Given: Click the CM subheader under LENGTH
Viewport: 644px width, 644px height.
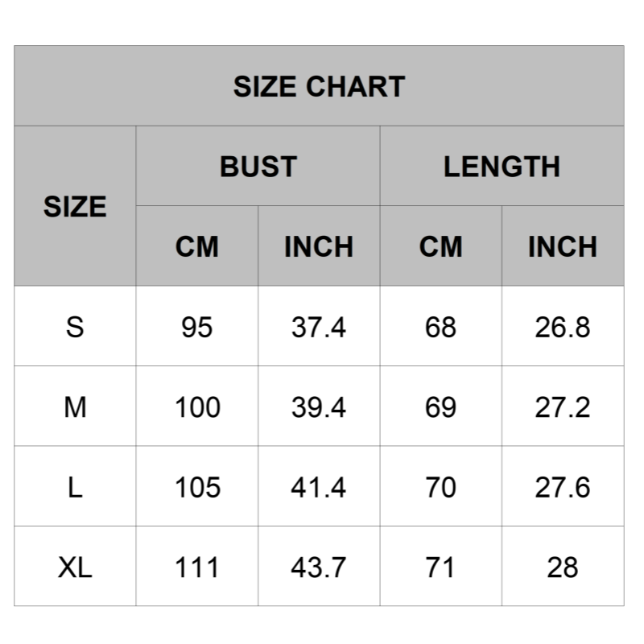Looking at the screenshot, I should coord(441,246).
